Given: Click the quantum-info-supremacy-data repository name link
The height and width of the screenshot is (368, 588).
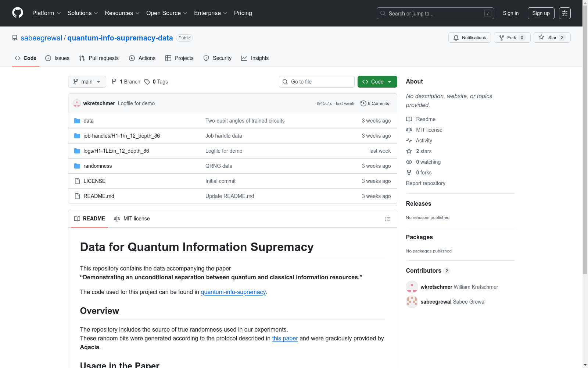Looking at the screenshot, I should (120, 38).
